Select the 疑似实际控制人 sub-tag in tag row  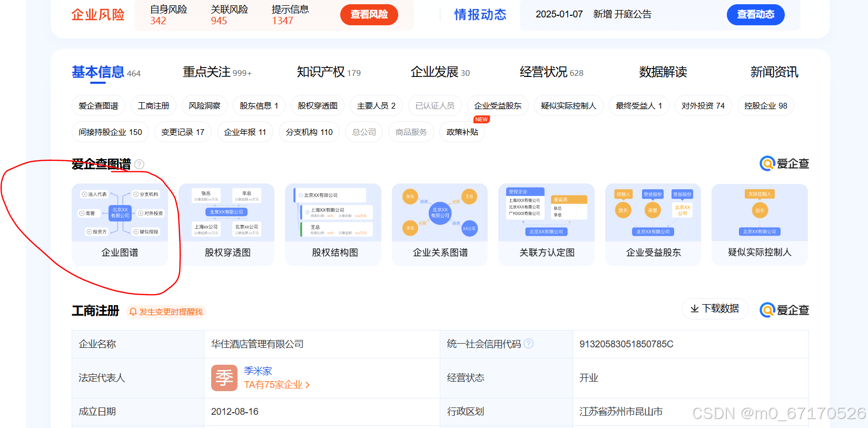(569, 106)
